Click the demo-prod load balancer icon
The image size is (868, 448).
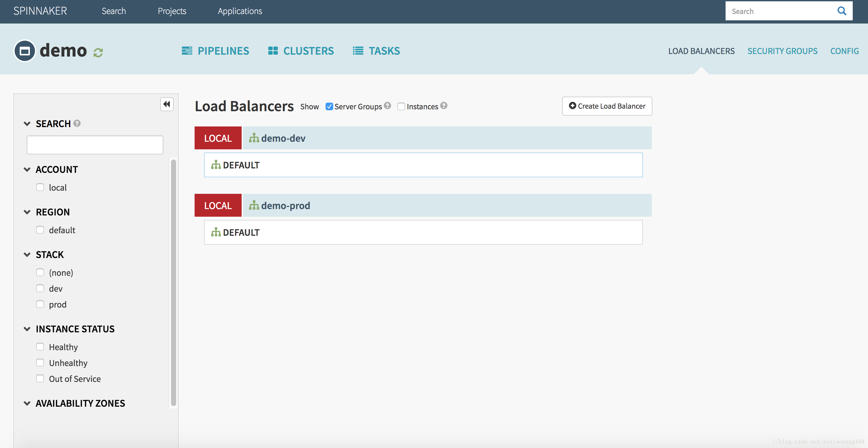pos(254,205)
